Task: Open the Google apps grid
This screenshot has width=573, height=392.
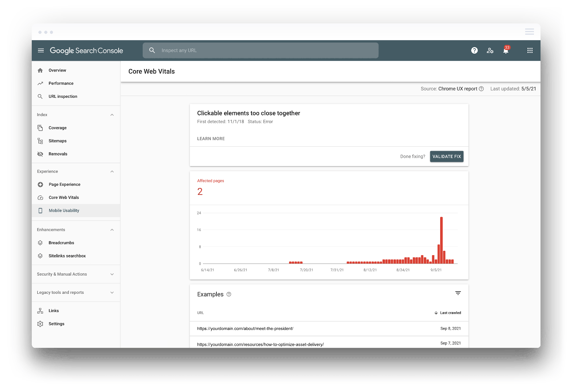Action: 530,50
